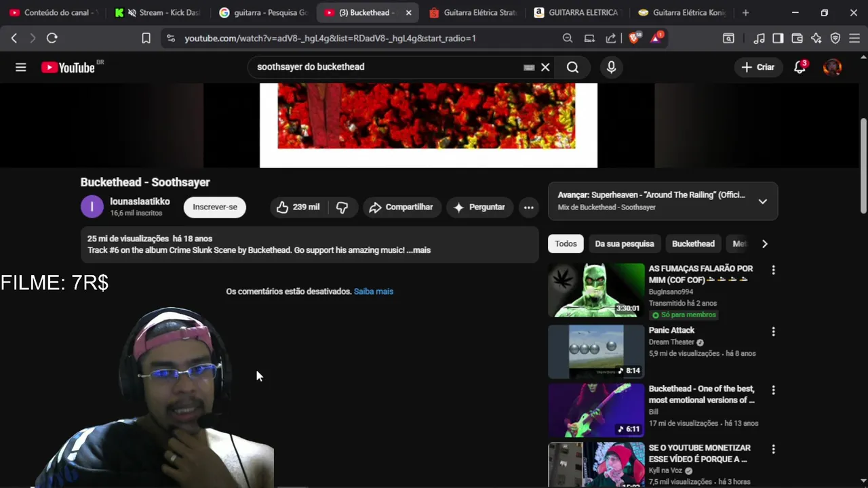Open the tab search icon
Image resolution: width=868 pixels, height=488 pixels.
[728, 39]
